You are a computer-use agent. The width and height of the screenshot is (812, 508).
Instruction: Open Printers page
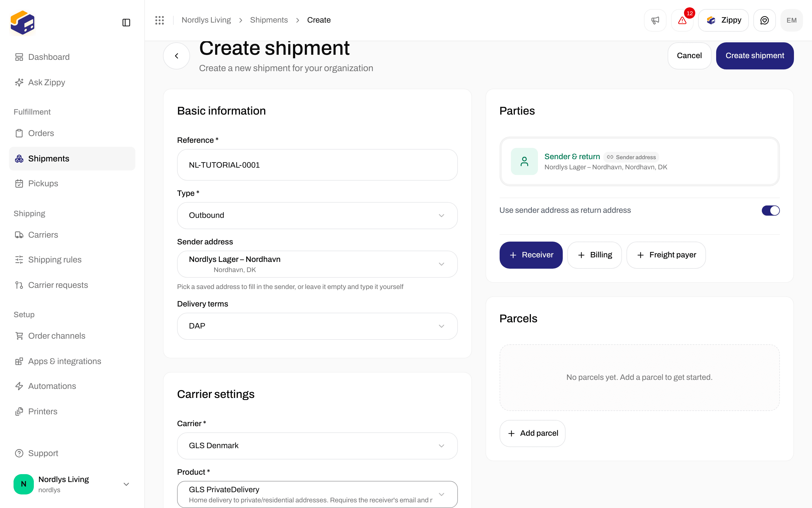(x=72, y=411)
